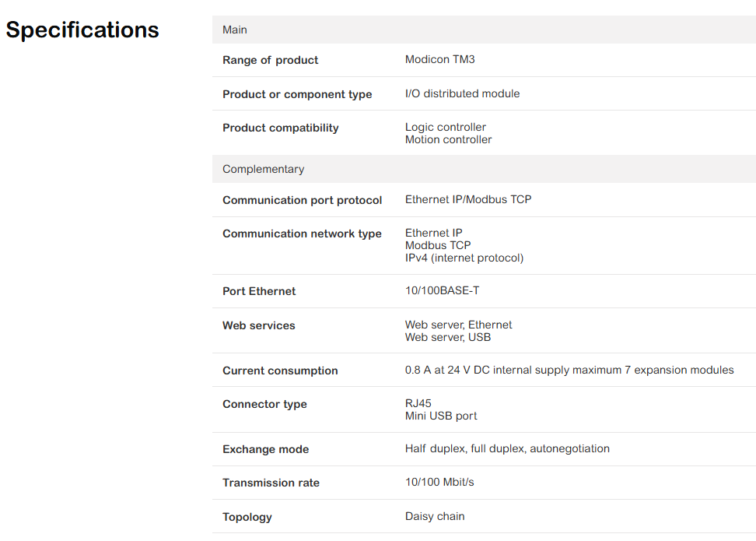This screenshot has width=756, height=541.
Task: Select the Range of product label
Action: (x=270, y=60)
